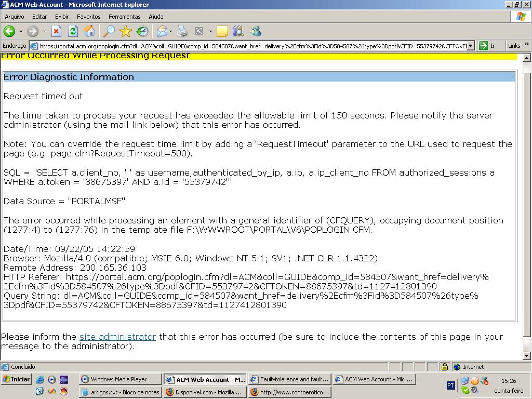Open the Iniciar start menu
Screen dimensions: 532x399
[16, 379]
